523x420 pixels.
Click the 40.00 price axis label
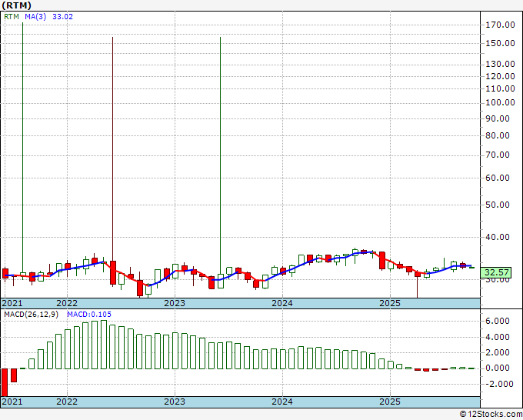pos(498,238)
